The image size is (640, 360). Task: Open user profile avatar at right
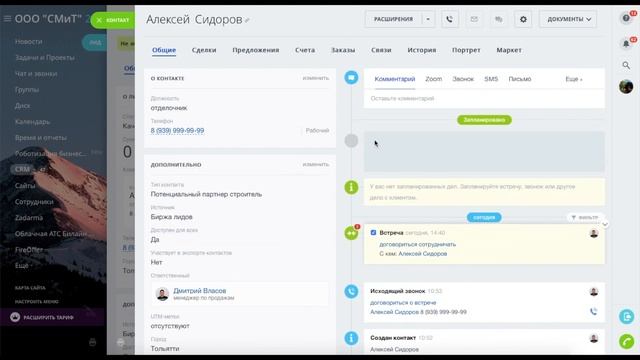(x=626, y=87)
